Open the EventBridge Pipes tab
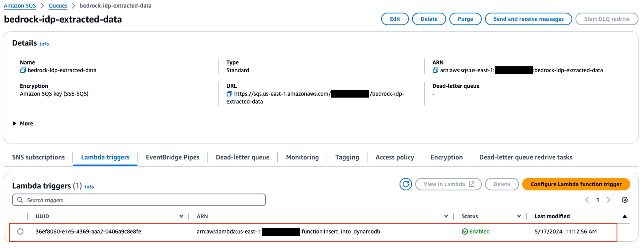Screen dimensions: 644x248 (x=173, y=157)
